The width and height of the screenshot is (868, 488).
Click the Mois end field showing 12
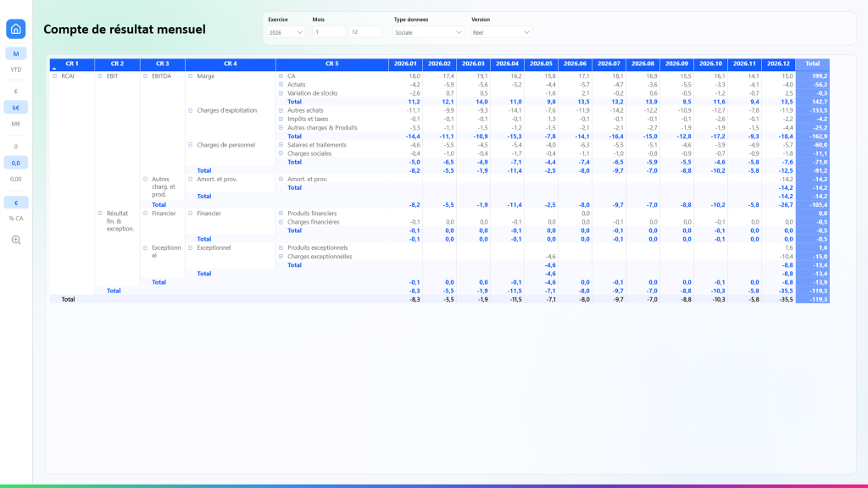tap(365, 32)
